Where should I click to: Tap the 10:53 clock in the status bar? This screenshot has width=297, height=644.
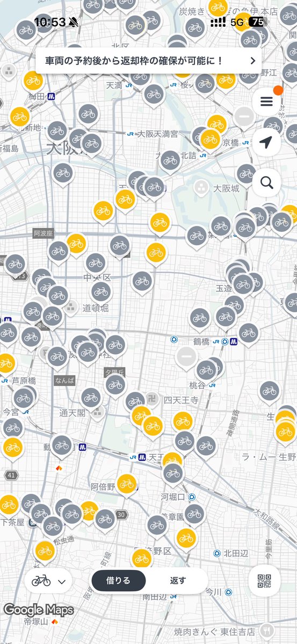click(49, 22)
